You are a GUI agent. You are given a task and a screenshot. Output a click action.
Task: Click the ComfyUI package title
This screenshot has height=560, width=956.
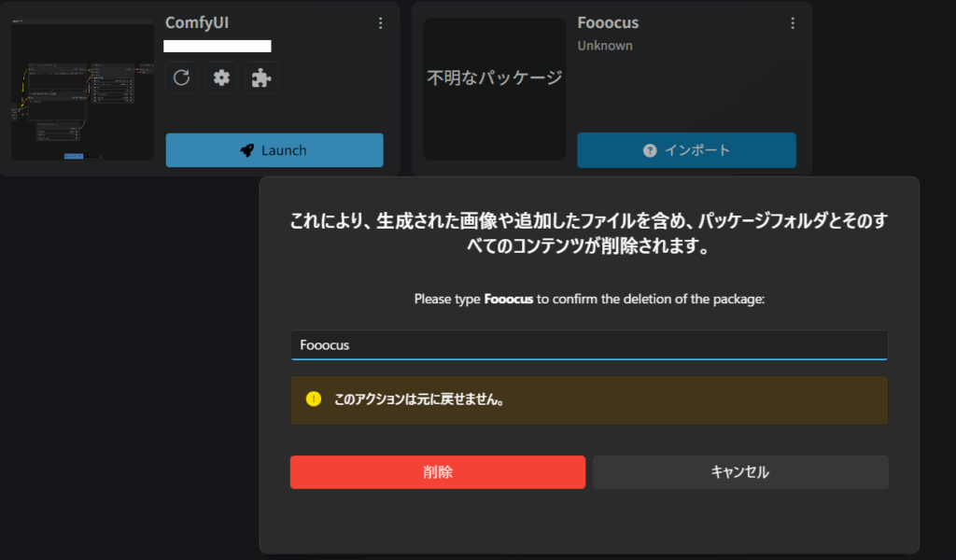(x=197, y=23)
